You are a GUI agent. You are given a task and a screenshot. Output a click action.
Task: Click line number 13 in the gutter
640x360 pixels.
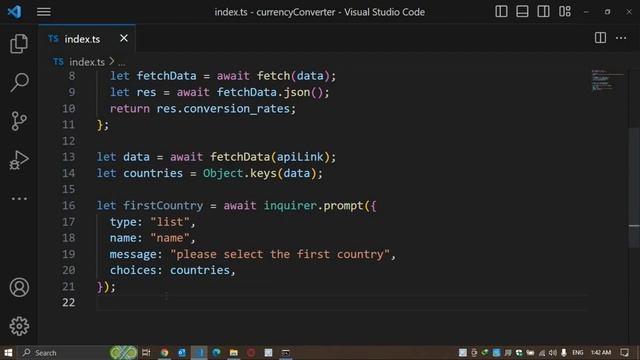69,157
